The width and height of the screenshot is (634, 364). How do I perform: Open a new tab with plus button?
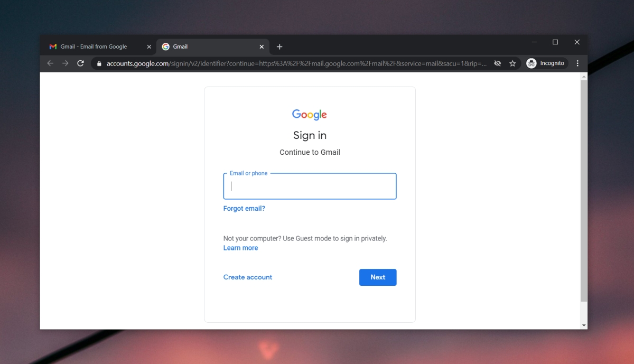pyautogui.click(x=279, y=46)
